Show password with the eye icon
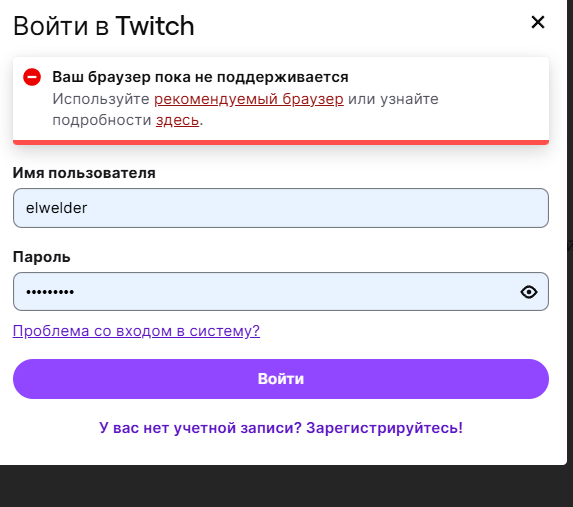This screenshot has height=507, width=573. [x=529, y=292]
